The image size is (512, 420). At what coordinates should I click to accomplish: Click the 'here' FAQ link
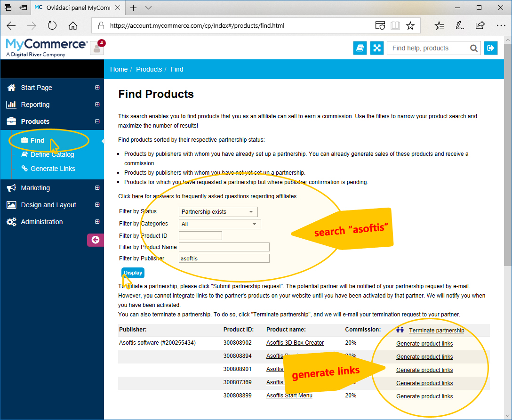click(x=137, y=196)
